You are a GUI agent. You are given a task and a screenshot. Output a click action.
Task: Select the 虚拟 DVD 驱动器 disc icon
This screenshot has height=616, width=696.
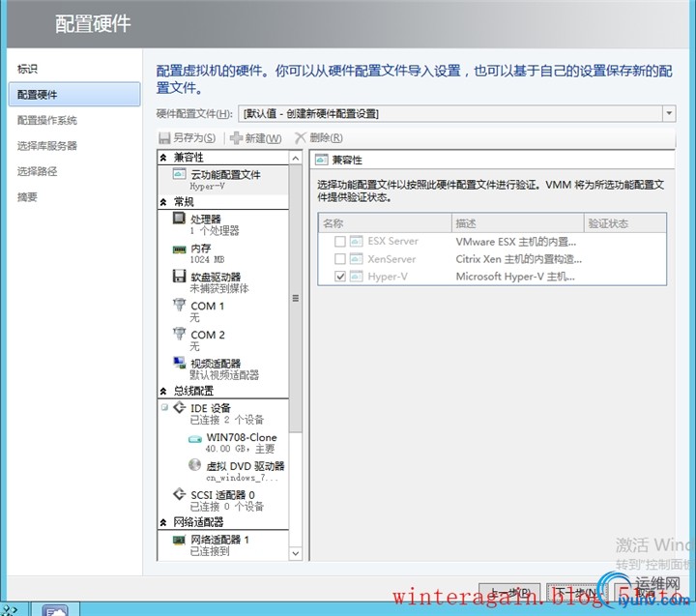point(195,464)
